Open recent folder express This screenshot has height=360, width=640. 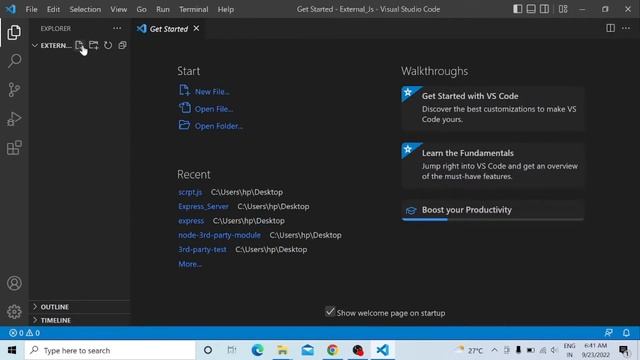point(191,221)
